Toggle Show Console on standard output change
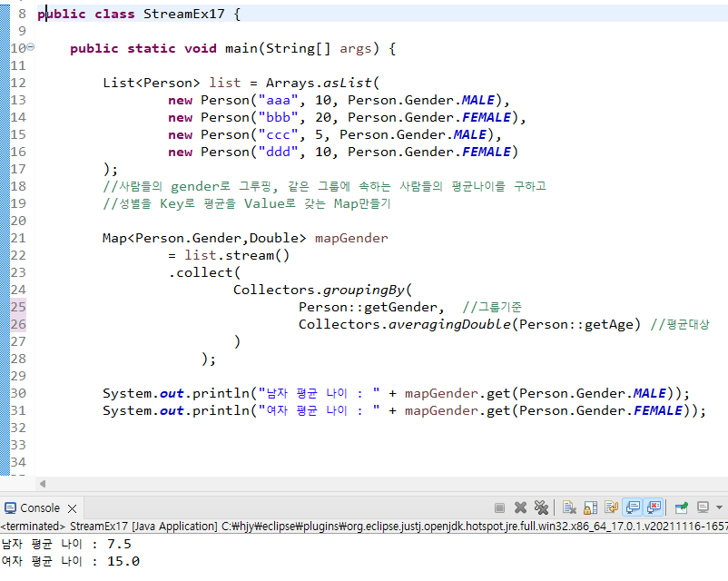728x581 pixels. point(633,507)
